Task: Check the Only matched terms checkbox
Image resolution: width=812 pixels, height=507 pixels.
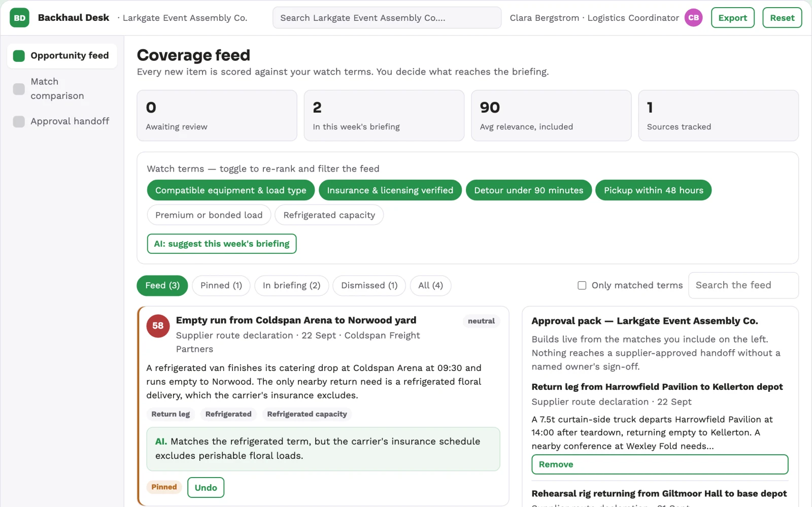Action: click(582, 285)
